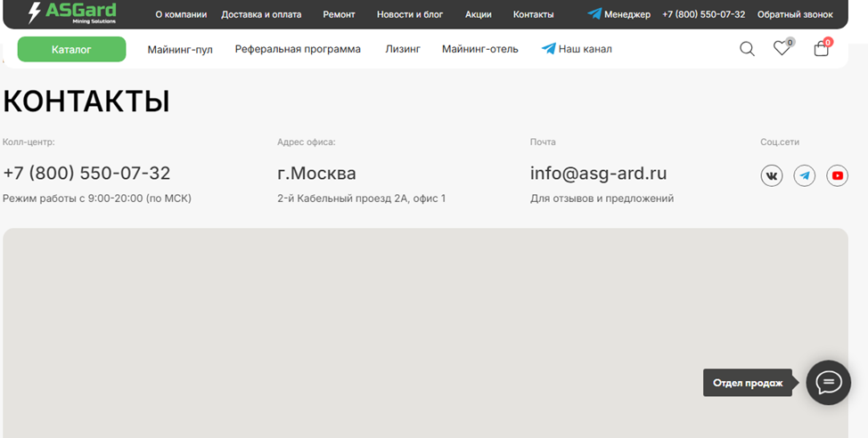This screenshot has height=438, width=868.
Task: Open the shopping cart icon
Action: tap(821, 49)
